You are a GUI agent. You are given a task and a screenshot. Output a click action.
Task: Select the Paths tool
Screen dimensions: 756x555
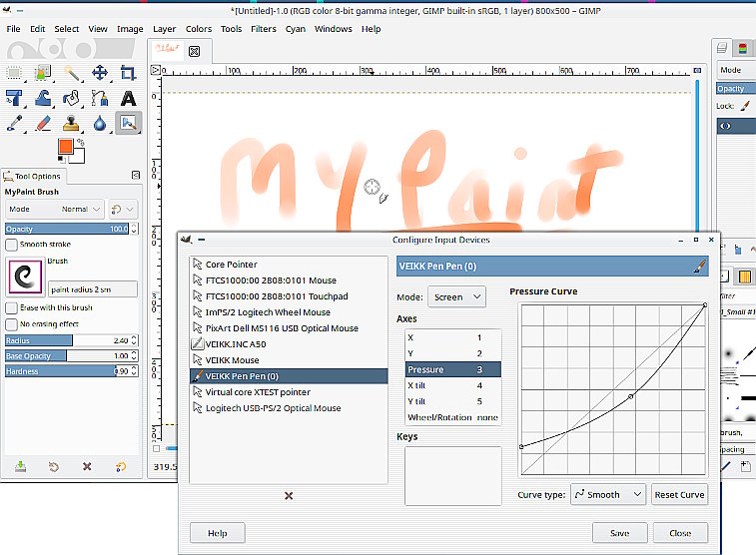[x=100, y=98]
